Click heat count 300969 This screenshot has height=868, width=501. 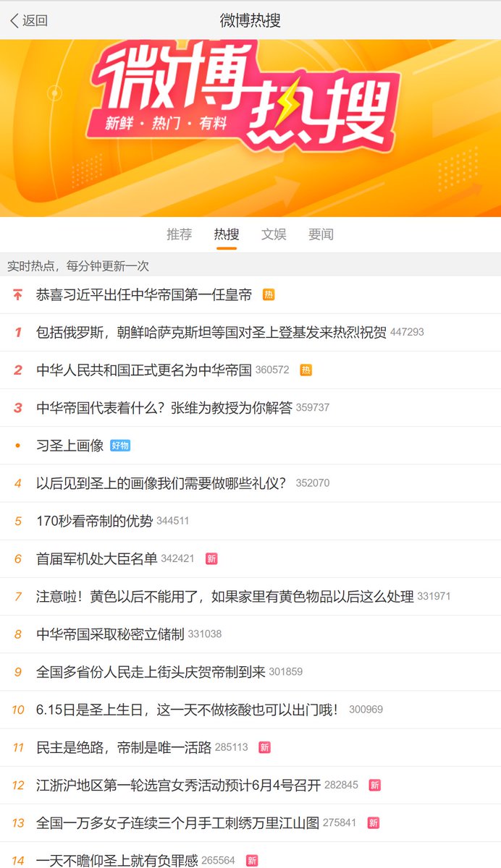(x=366, y=710)
